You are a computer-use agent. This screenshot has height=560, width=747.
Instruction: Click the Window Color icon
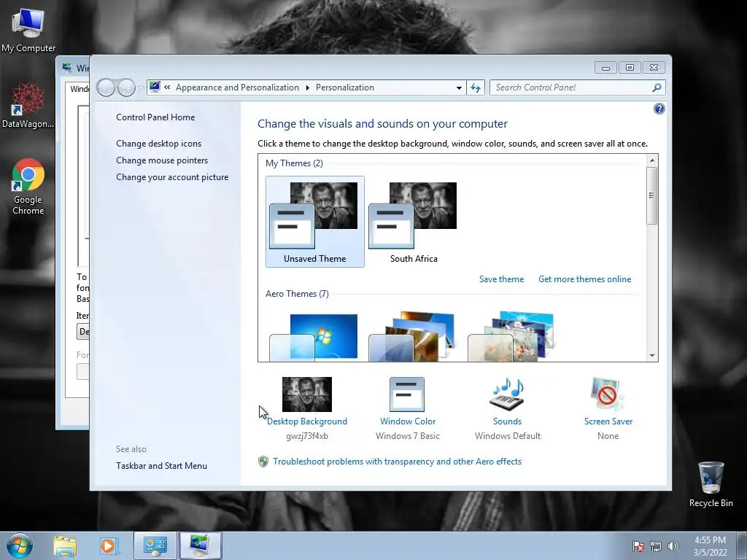click(407, 394)
